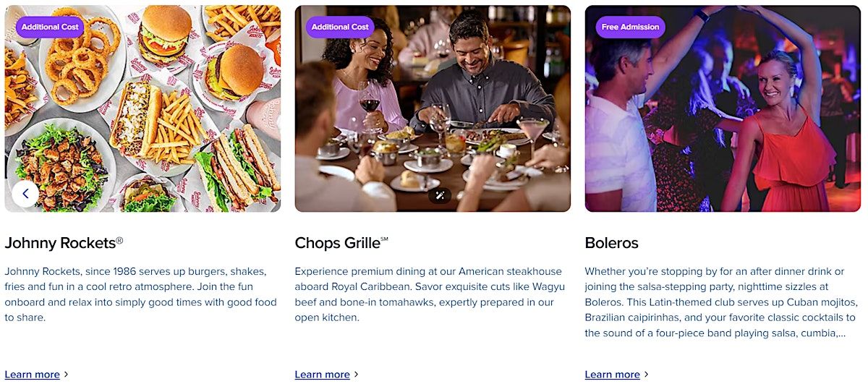Click the Chops Grille description paragraph
868x389 pixels.
click(x=428, y=294)
